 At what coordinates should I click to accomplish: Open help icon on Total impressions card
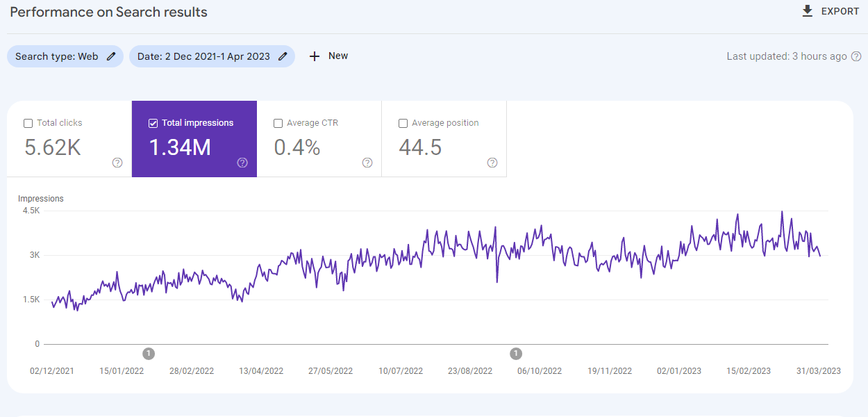tap(242, 163)
